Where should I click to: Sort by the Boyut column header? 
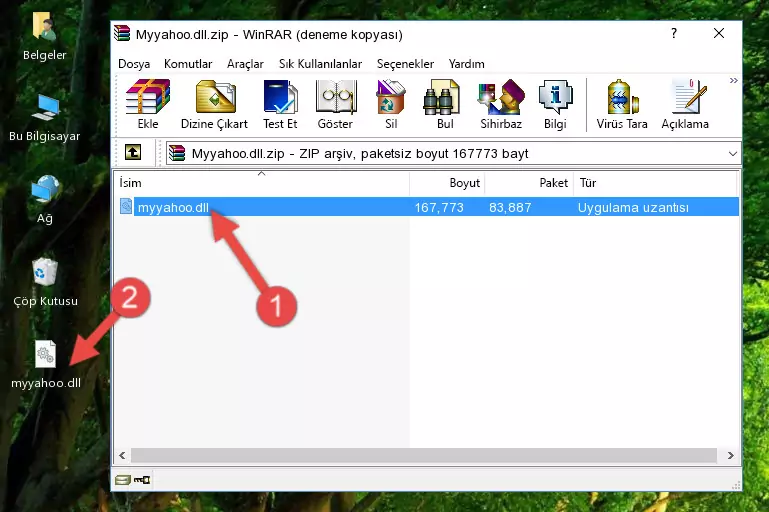(x=447, y=183)
